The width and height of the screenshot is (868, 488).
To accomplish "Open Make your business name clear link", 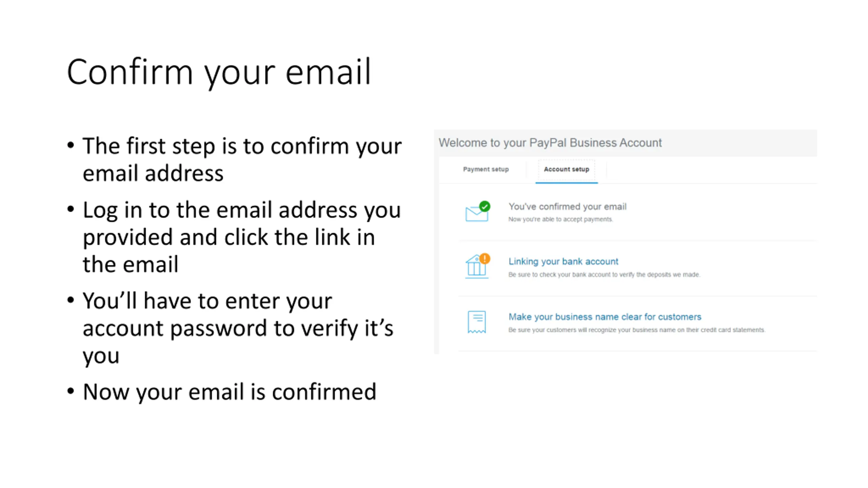I will 605,317.
